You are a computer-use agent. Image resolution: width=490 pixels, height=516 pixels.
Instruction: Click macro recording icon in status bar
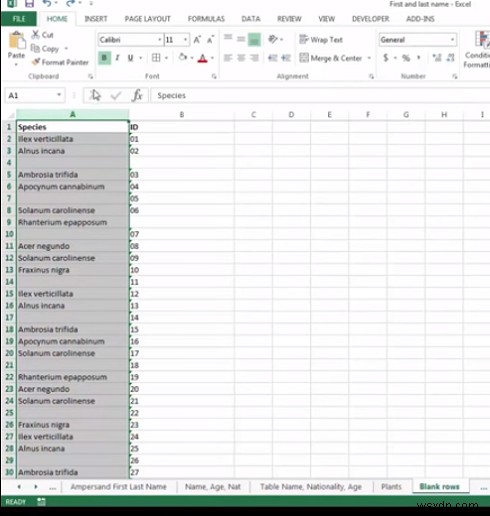41,501
